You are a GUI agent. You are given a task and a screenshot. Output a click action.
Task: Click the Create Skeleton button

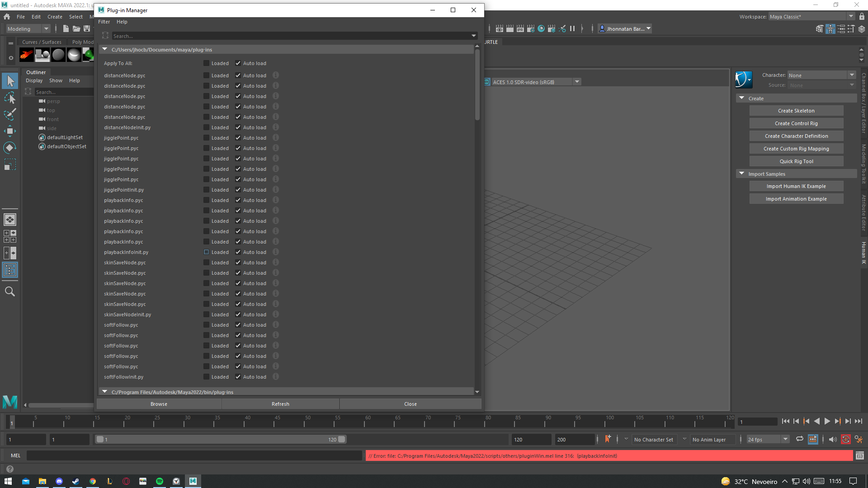coord(796,111)
